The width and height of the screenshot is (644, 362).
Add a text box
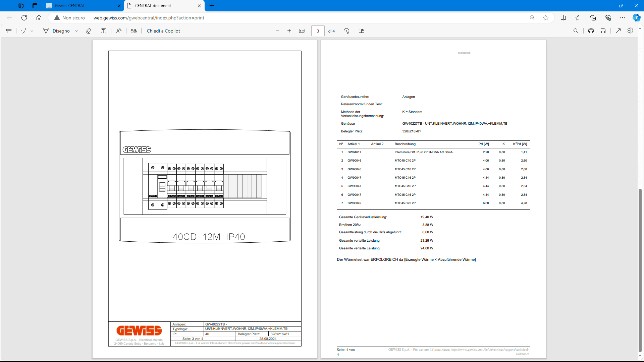coord(104,31)
